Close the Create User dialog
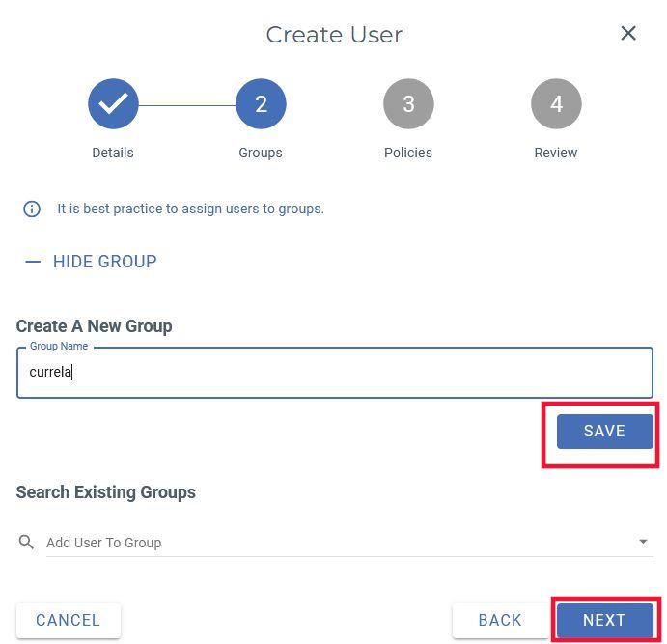The width and height of the screenshot is (667, 644). [628, 34]
